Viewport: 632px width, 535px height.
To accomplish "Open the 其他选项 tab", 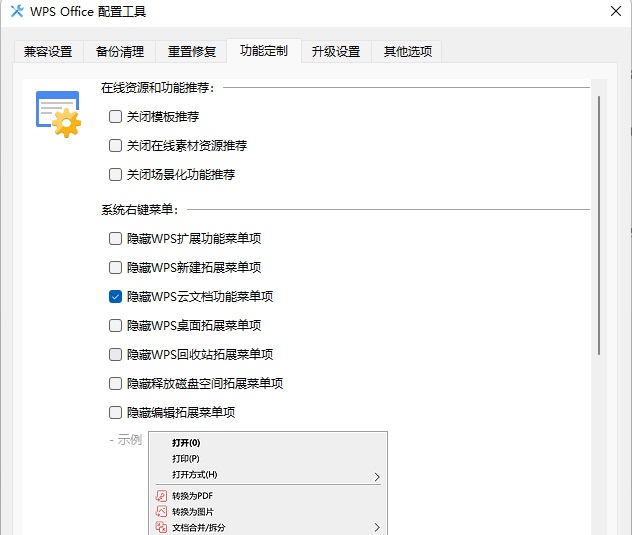I will tap(407, 52).
